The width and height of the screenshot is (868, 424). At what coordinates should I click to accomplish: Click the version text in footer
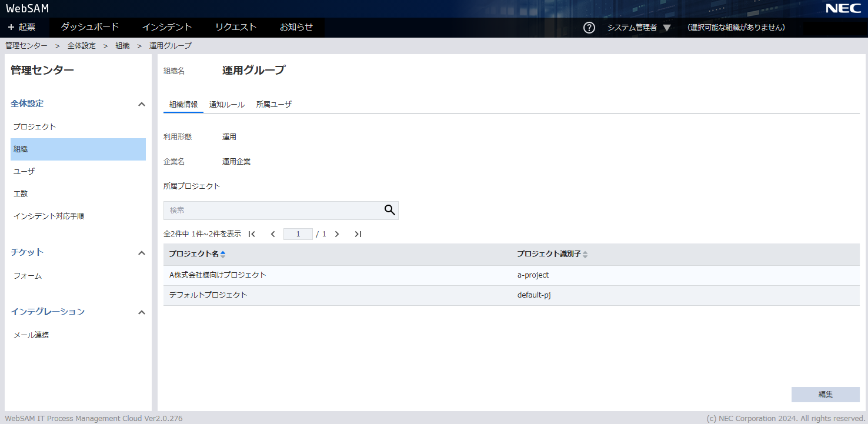coord(94,419)
